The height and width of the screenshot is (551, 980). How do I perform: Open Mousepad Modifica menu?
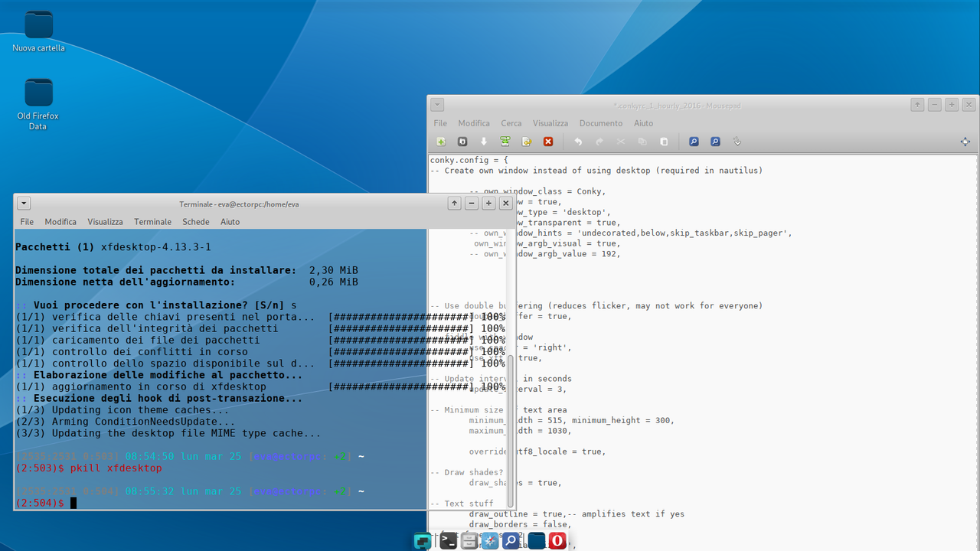[x=474, y=123]
